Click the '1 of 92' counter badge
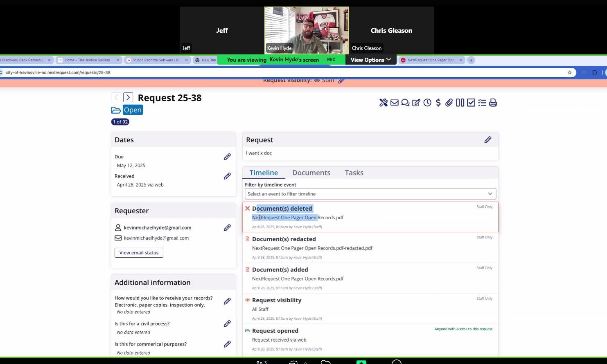Image resolution: width=607 pixels, height=364 pixels. coord(120,122)
